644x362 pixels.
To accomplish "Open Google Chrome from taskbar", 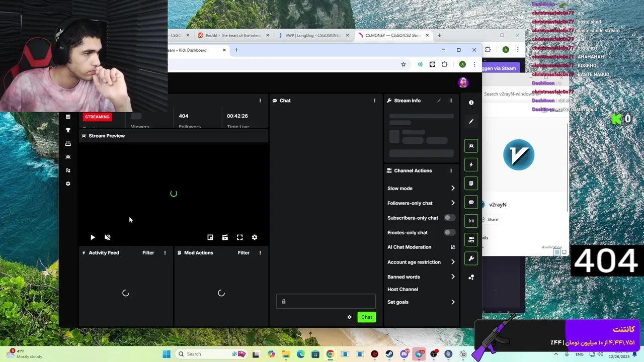I will (330, 354).
